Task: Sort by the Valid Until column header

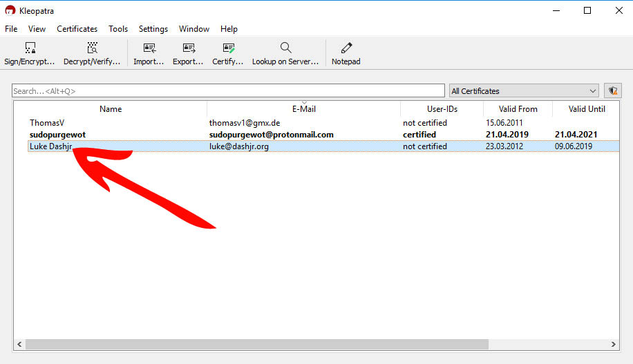Action: [x=586, y=109]
